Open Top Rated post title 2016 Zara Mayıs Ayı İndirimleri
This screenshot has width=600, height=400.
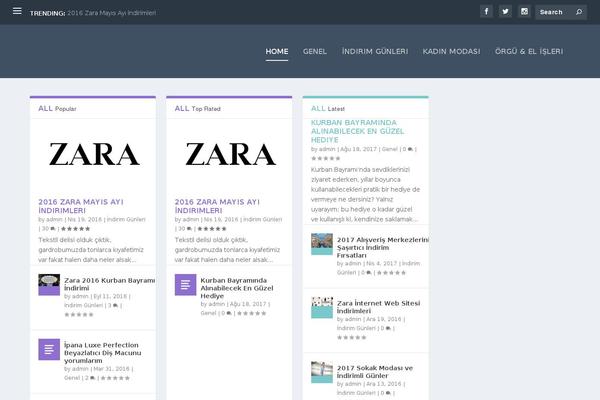point(217,206)
